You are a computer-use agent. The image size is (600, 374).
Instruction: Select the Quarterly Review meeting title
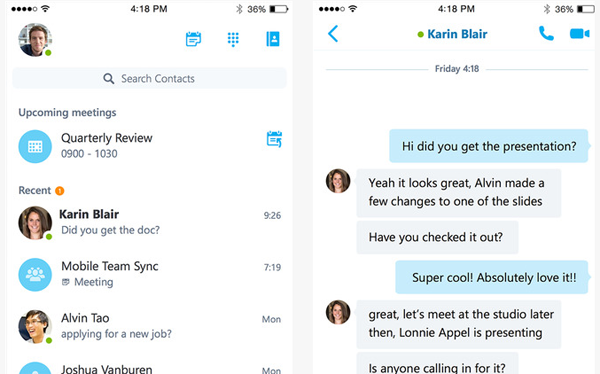tap(107, 138)
